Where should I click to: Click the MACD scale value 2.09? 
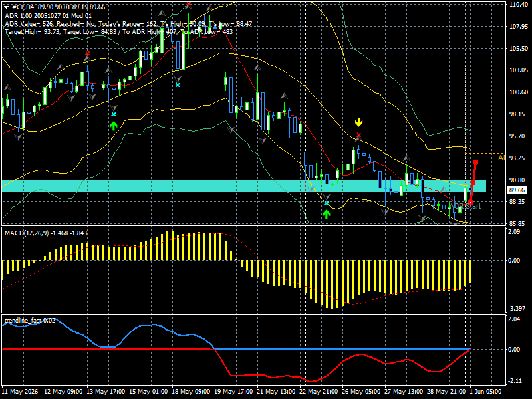coord(514,231)
